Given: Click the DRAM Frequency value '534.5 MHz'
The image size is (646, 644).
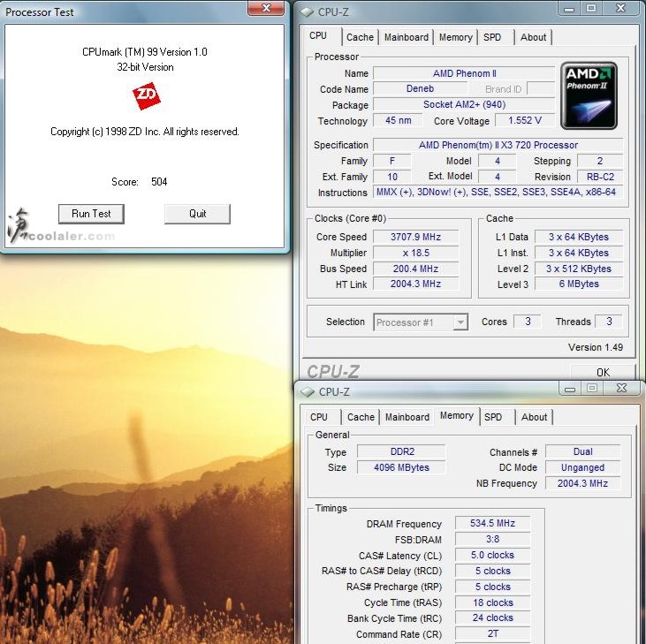Looking at the screenshot, I should point(493,523).
